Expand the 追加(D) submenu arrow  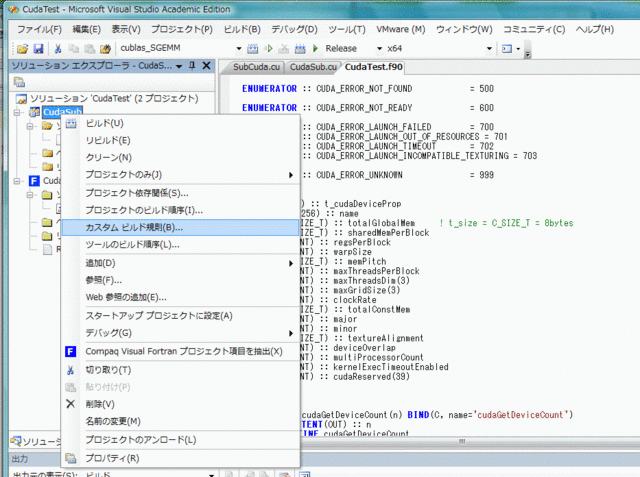(x=291, y=263)
